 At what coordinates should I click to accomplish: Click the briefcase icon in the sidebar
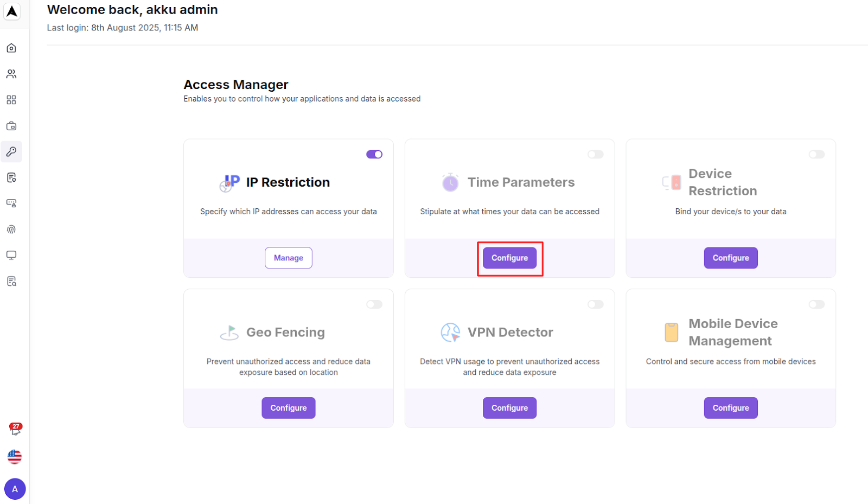pos(11,126)
